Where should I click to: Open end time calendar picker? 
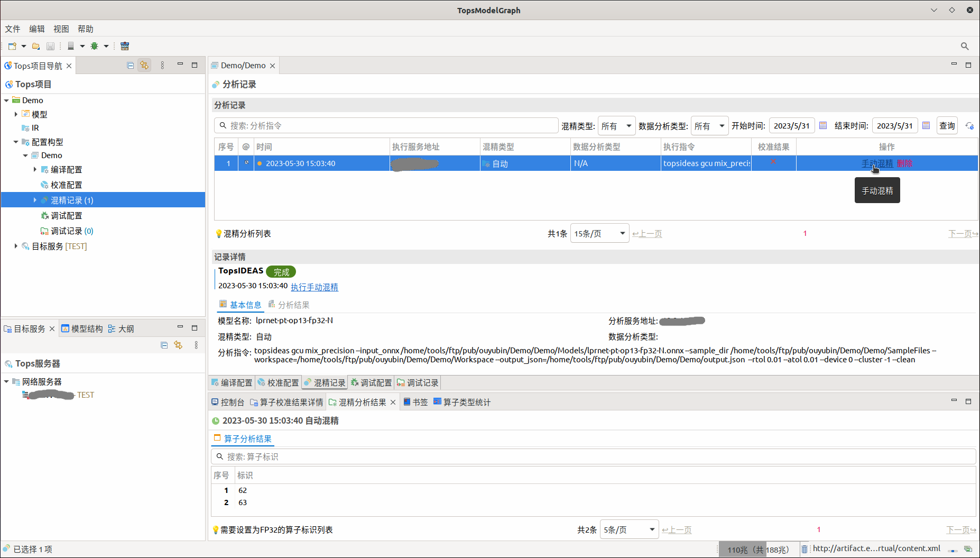point(926,125)
